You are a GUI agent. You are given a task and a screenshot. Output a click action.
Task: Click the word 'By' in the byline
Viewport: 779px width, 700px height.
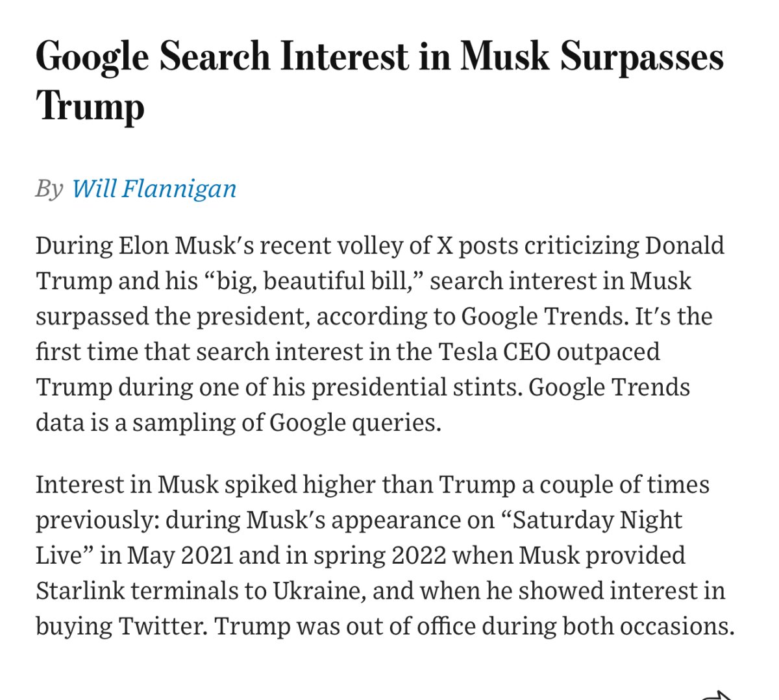(49, 189)
